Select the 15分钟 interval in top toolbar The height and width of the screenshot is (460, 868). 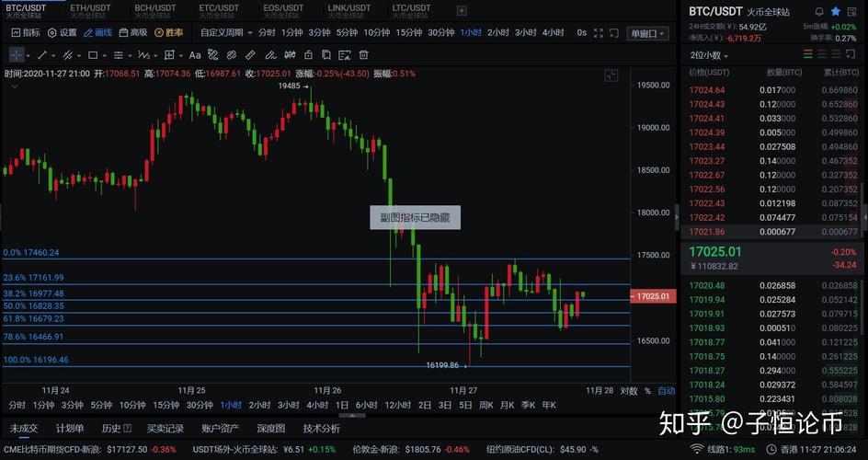[x=408, y=32]
